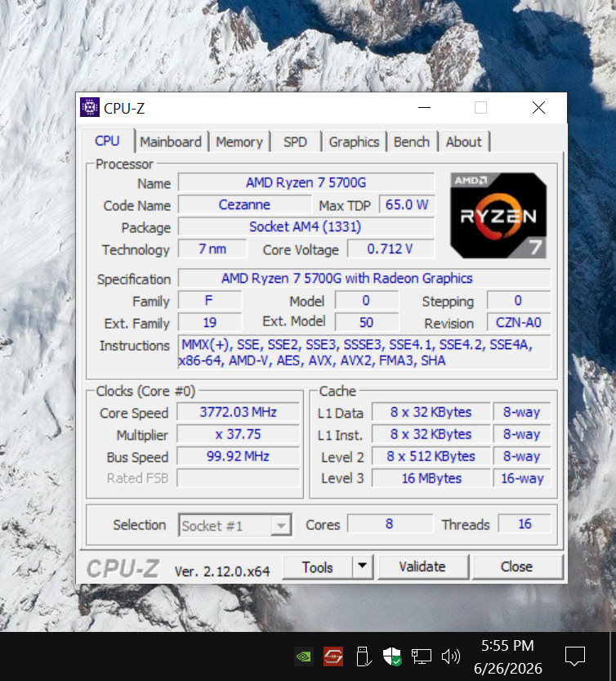Click the Level 2 value 8 x 512 KBytes
Screen dimensions: 616x681
431,456
